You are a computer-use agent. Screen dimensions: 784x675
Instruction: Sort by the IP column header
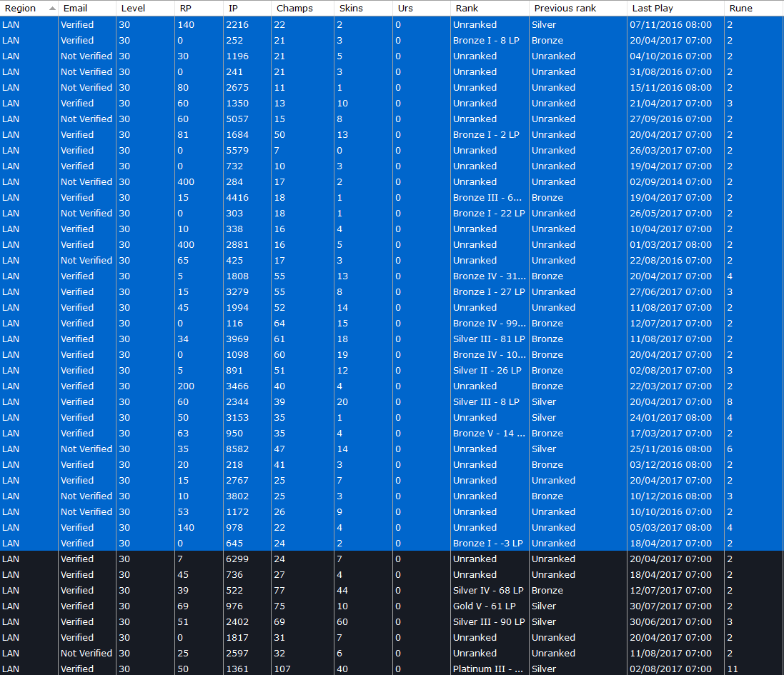(247, 8)
